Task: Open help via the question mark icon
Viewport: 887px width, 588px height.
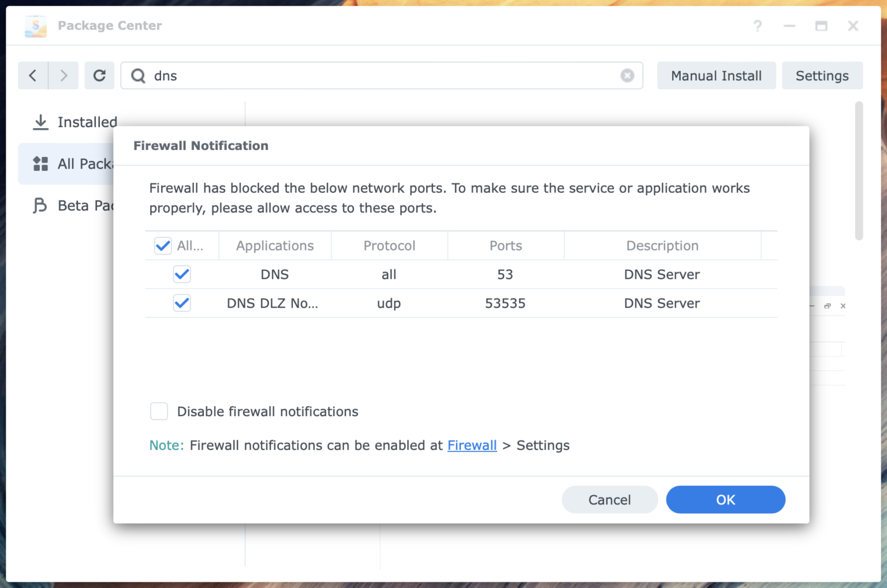Action: pyautogui.click(x=758, y=26)
